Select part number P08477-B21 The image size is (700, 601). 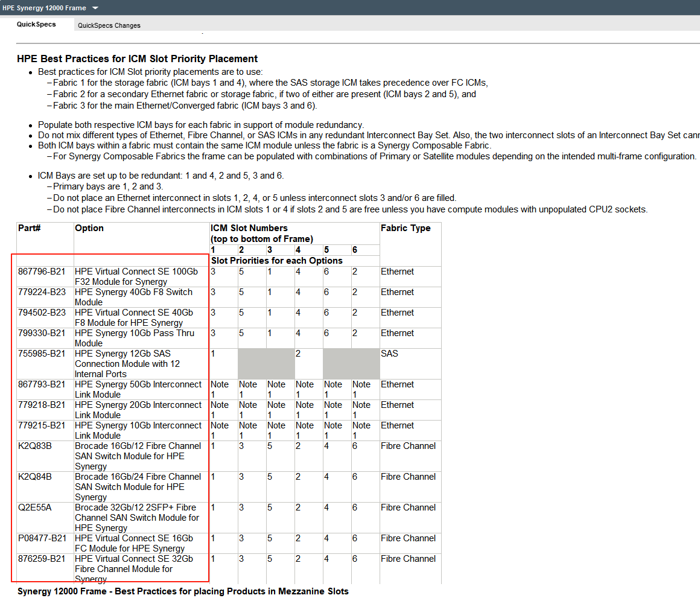coord(42,538)
